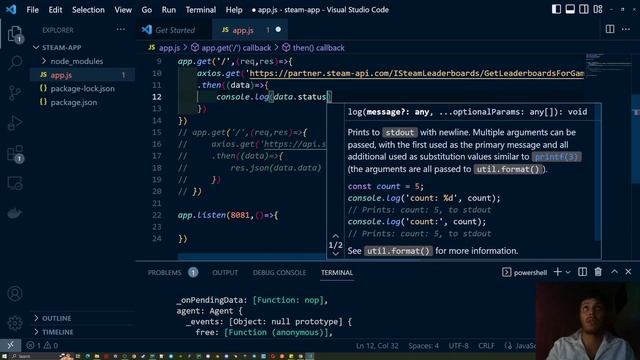This screenshot has height=360, width=640.
Task: Click then() callback breadcrumb
Action: pyautogui.click(x=313, y=48)
